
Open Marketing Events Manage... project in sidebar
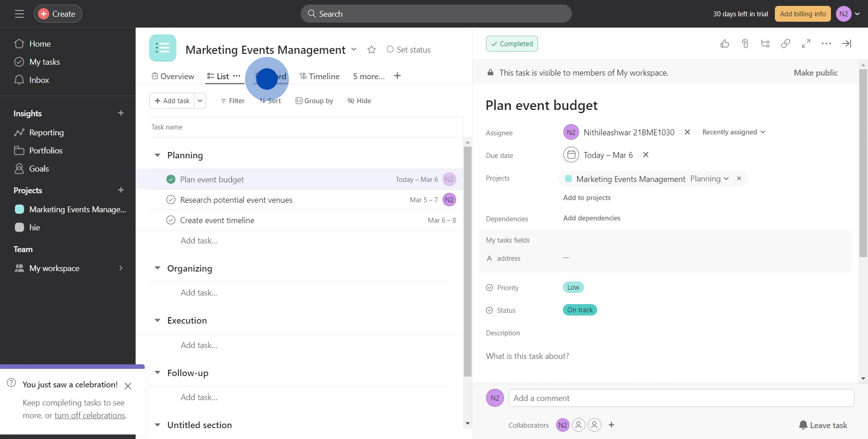coord(71,210)
